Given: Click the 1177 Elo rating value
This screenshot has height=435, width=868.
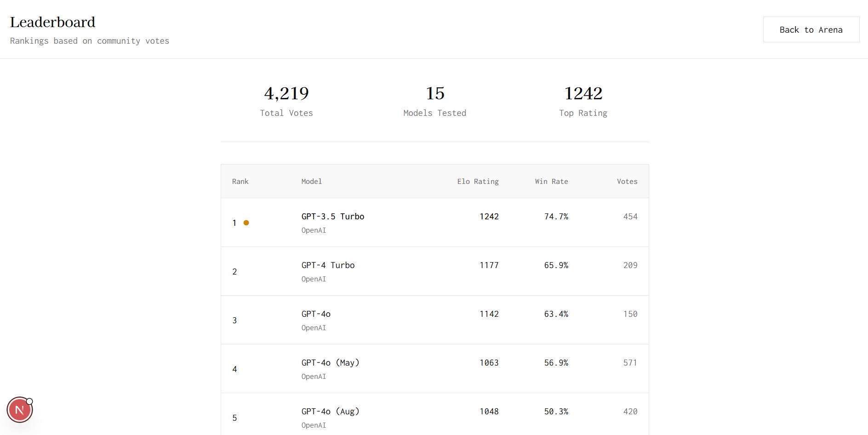Looking at the screenshot, I should [489, 265].
